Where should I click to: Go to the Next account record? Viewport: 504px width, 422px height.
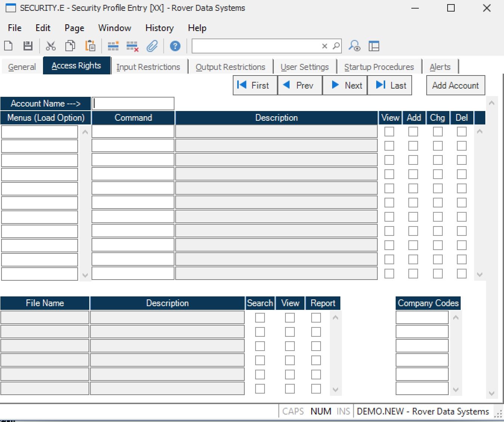[x=345, y=85]
